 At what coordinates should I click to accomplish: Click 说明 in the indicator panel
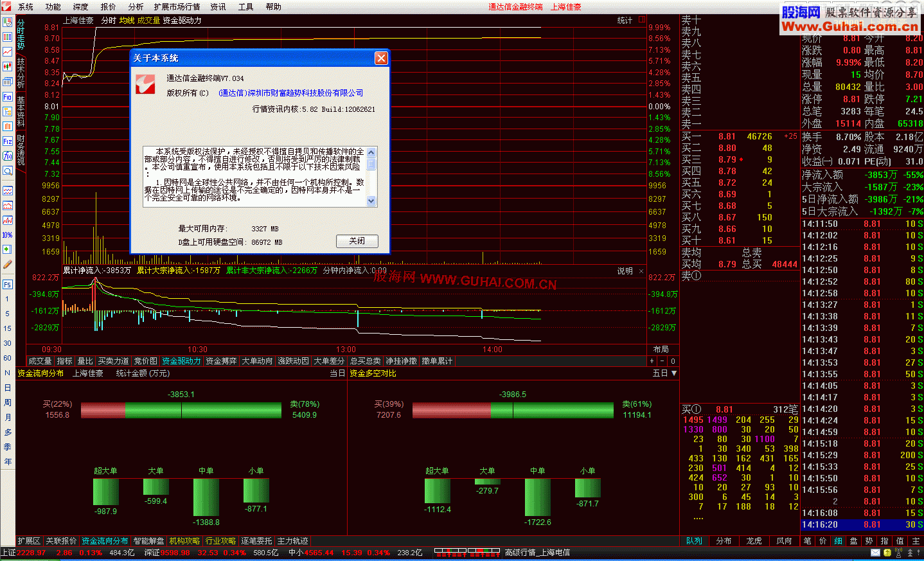click(x=625, y=271)
